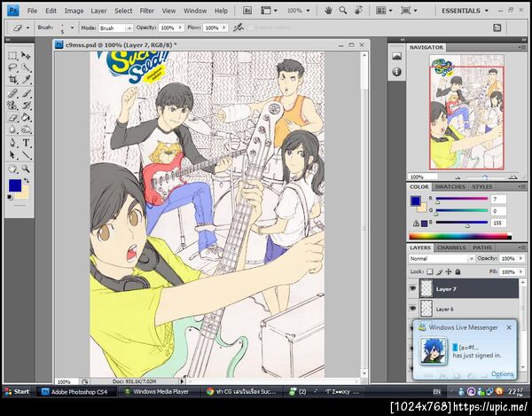Hide Layer 7 with its eye icon

click(x=412, y=288)
